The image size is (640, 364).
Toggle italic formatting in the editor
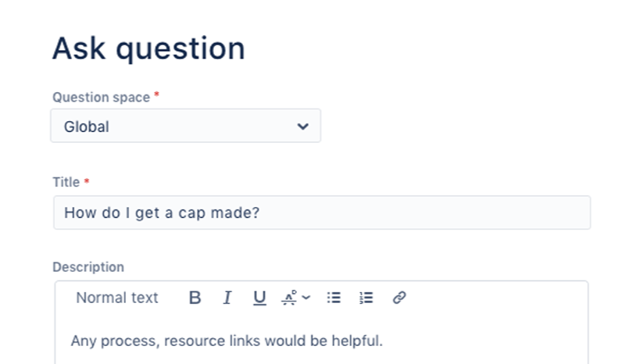(227, 298)
